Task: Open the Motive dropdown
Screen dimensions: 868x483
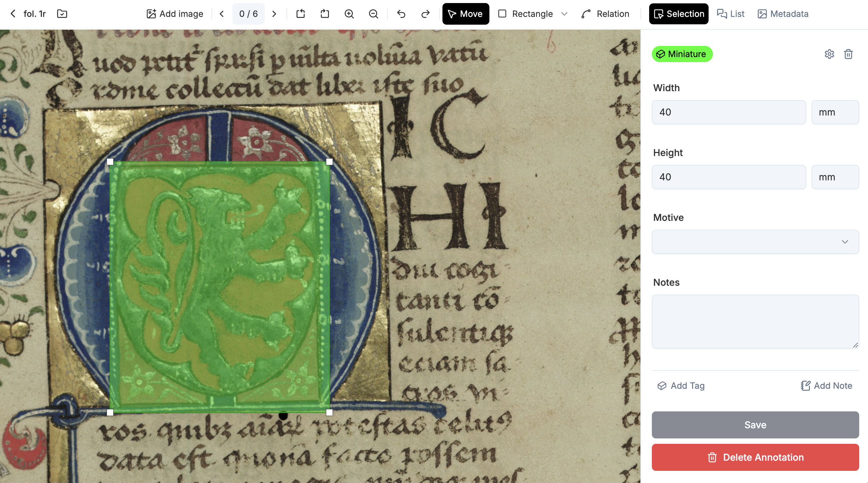Action: pos(755,242)
